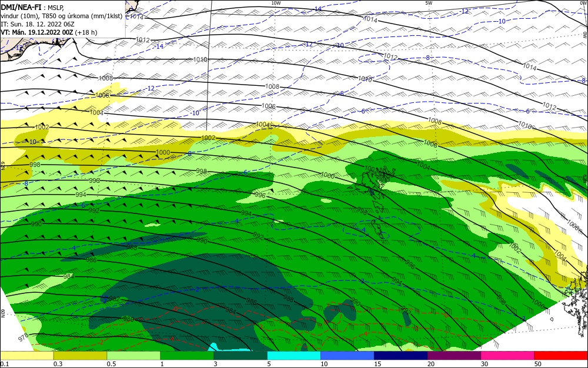588x368 pixels.
Task: Click the red above-50 legend swatch
Action: [x=561, y=356]
